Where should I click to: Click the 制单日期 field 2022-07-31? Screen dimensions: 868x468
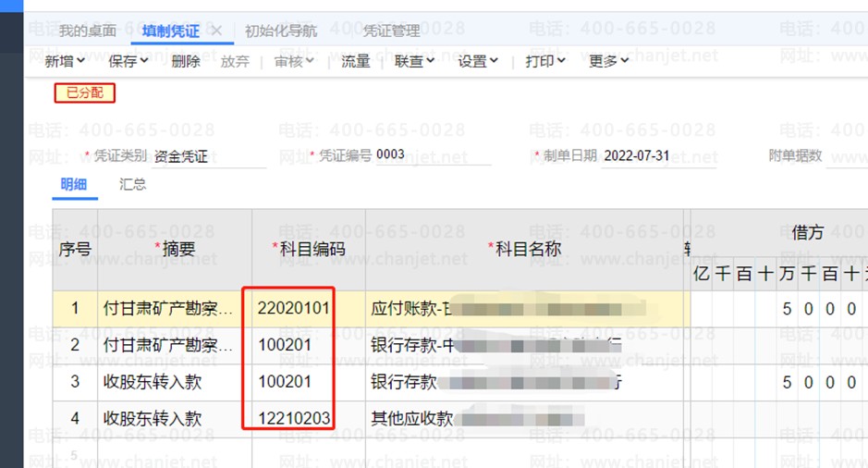659,156
